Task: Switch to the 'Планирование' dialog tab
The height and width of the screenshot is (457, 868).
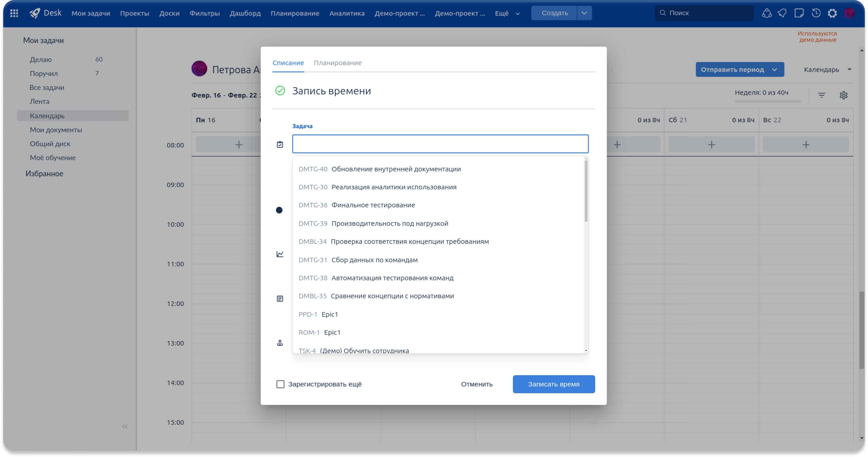Action: click(x=338, y=63)
